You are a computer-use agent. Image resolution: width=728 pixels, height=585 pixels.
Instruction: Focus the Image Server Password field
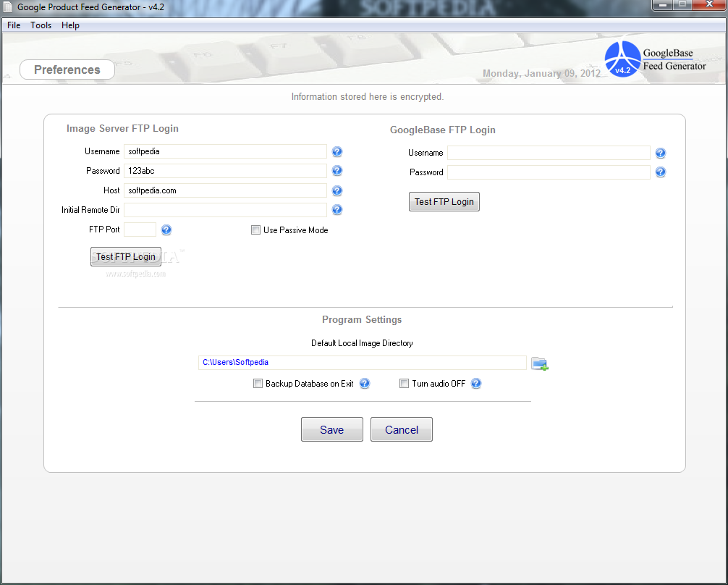pyautogui.click(x=225, y=171)
